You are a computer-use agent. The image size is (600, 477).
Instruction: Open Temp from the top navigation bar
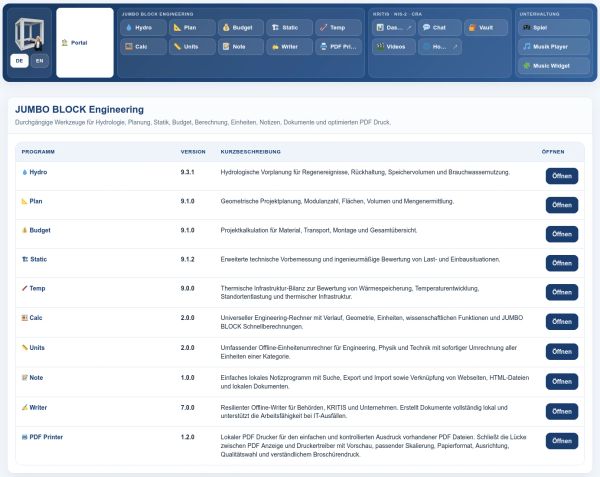tap(338, 28)
